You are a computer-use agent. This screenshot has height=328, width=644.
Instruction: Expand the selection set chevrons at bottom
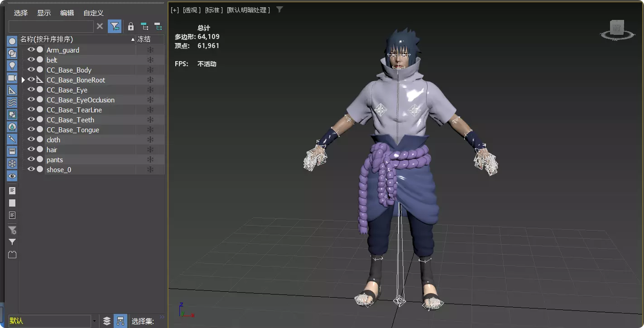tap(162, 317)
